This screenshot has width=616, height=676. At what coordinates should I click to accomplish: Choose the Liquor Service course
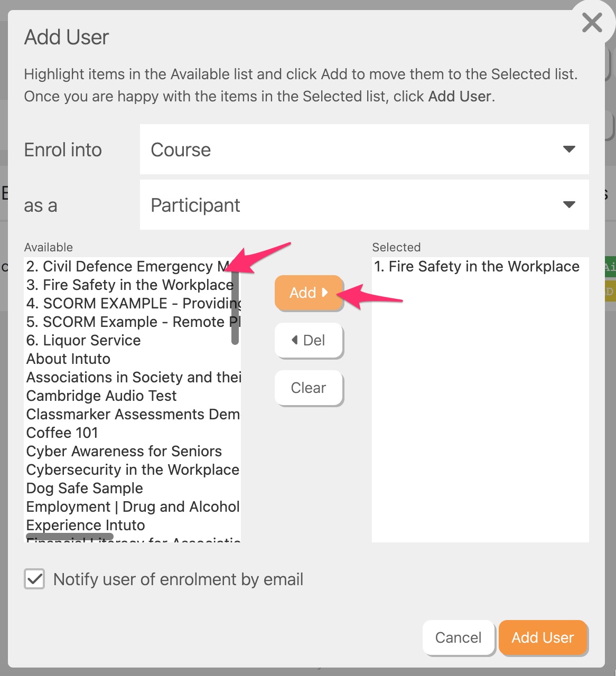click(83, 341)
